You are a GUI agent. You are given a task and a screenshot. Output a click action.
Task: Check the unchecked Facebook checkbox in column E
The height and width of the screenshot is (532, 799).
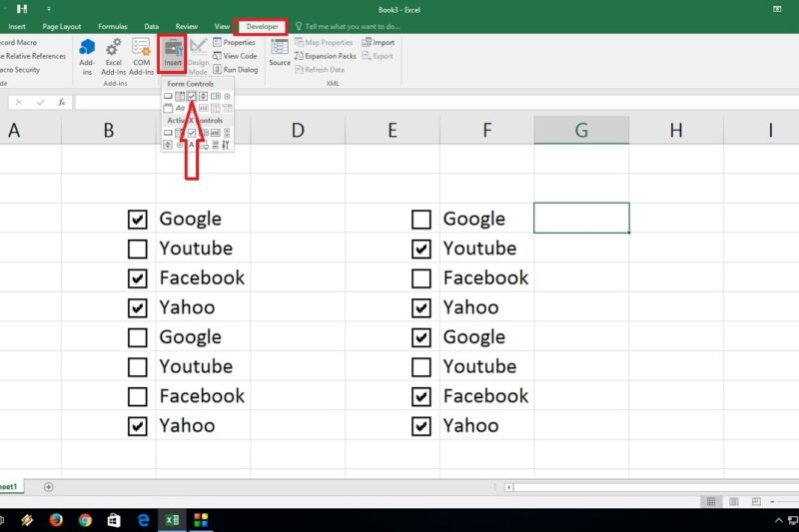coord(421,278)
